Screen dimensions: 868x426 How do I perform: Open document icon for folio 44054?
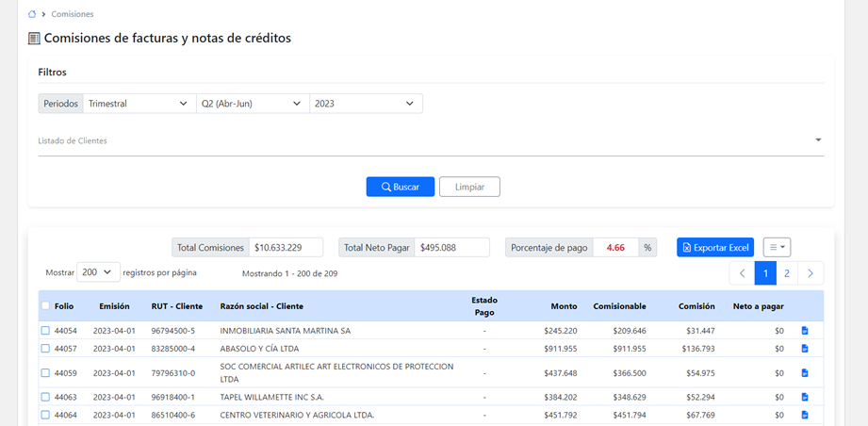pyautogui.click(x=805, y=331)
